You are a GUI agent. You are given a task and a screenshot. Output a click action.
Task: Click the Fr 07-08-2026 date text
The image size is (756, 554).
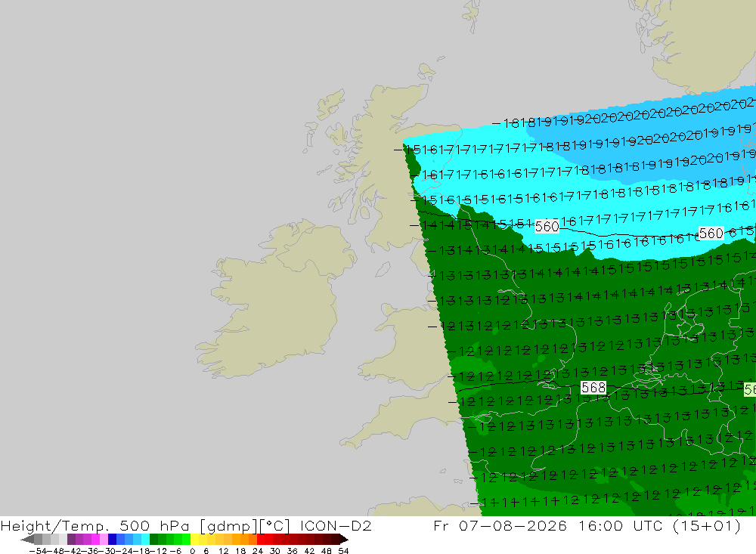[x=500, y=525]
